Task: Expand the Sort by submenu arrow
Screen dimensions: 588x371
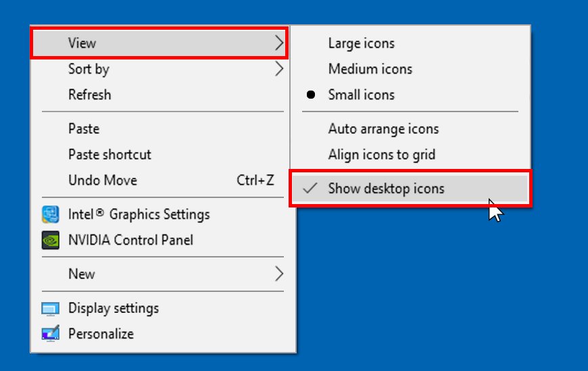Action: [279, 69]
